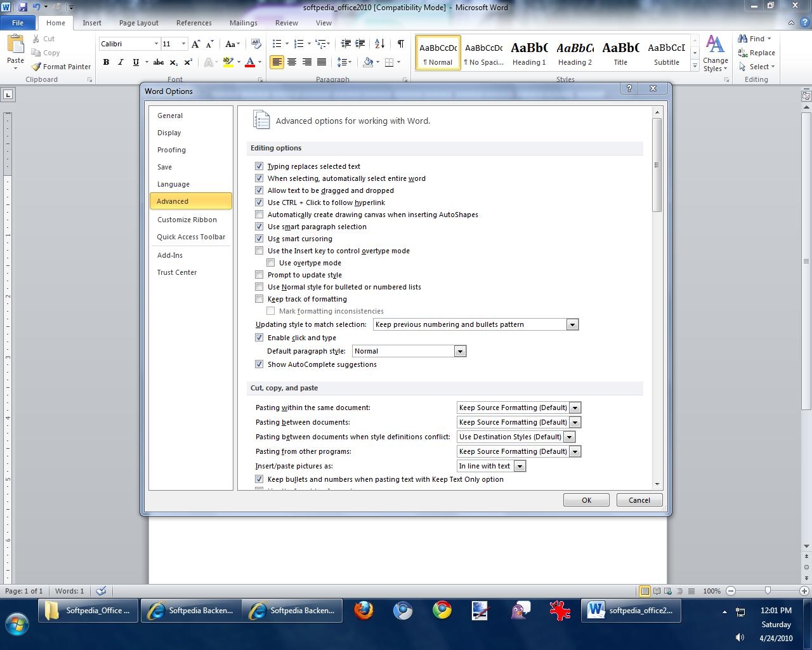
Task: Open Pasting between documents dropdown
Action: pyautogui.click(x=575, y=422)
